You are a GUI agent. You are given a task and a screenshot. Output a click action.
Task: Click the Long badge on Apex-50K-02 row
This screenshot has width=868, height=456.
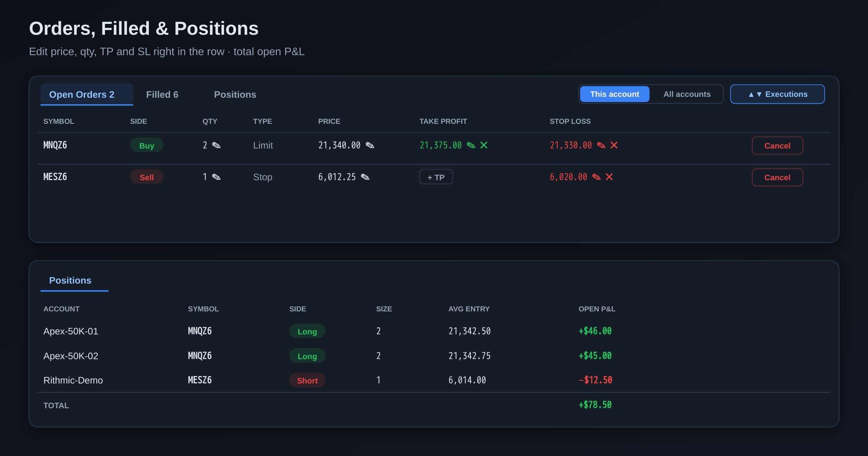point(307,356)
